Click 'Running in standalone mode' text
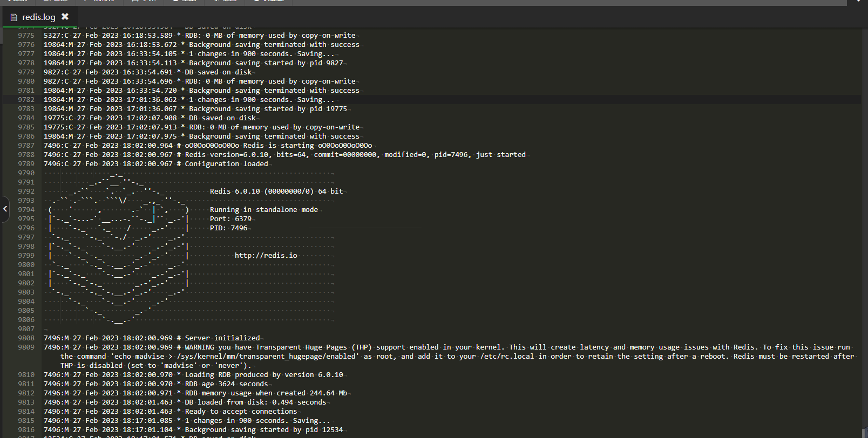Viewport: 868px width, 438px height. click(x=264, y=210)
